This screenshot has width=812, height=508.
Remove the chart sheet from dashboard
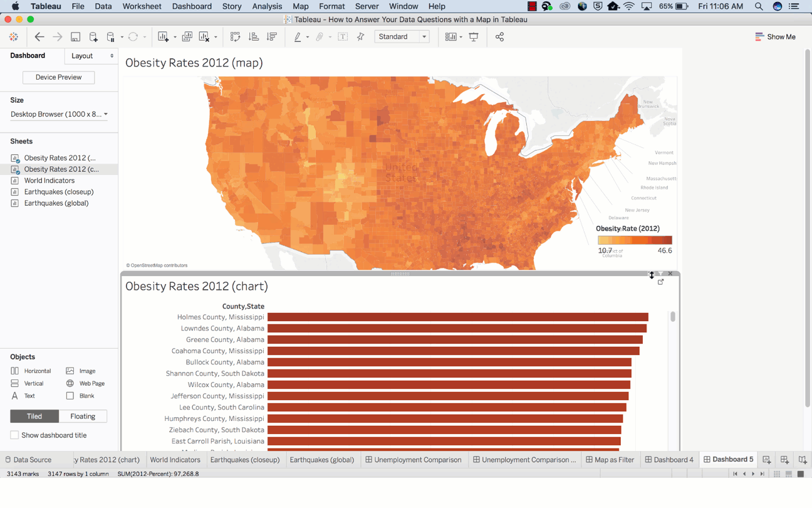(670, 274)
